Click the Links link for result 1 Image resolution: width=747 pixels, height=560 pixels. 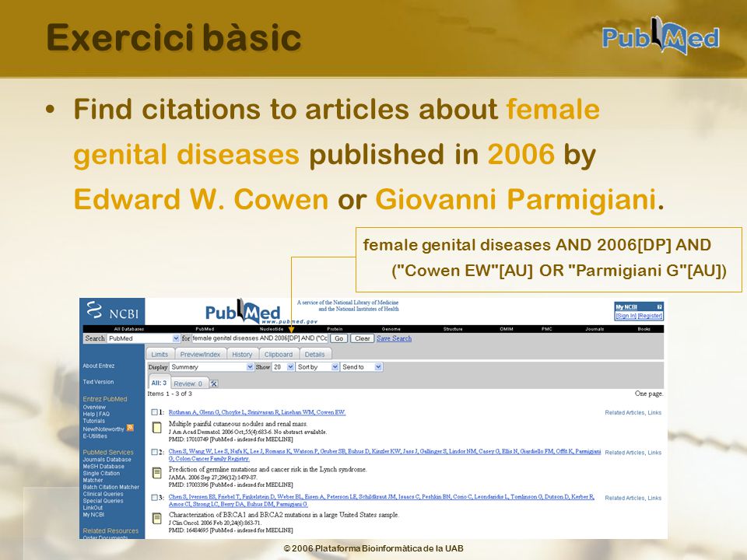point(654,413)
